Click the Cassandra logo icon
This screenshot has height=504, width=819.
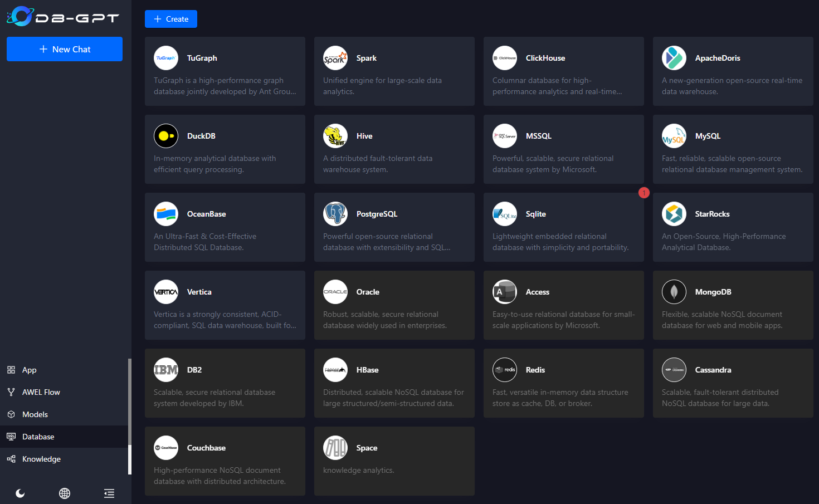674,370
